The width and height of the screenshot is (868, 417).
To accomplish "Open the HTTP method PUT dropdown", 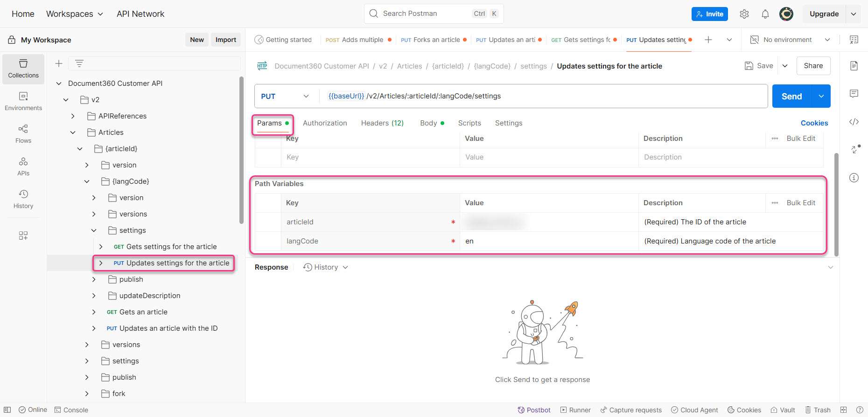I will 285,96.
